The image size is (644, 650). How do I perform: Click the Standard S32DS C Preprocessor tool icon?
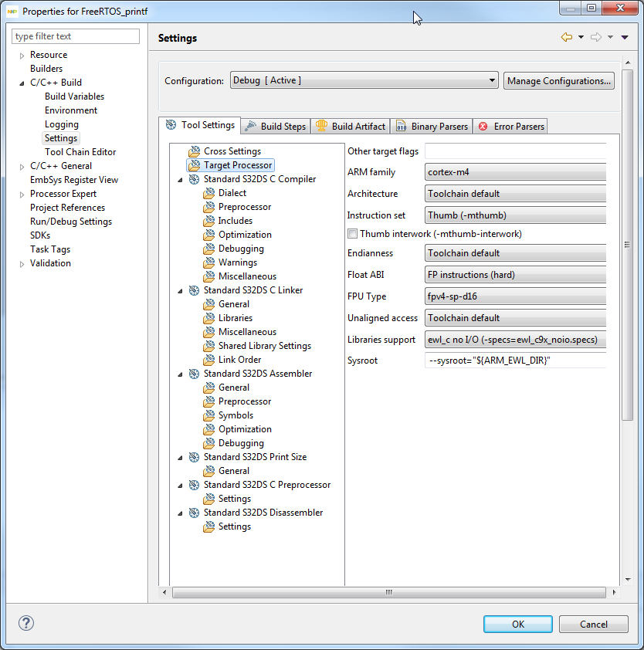pos(194,485)
